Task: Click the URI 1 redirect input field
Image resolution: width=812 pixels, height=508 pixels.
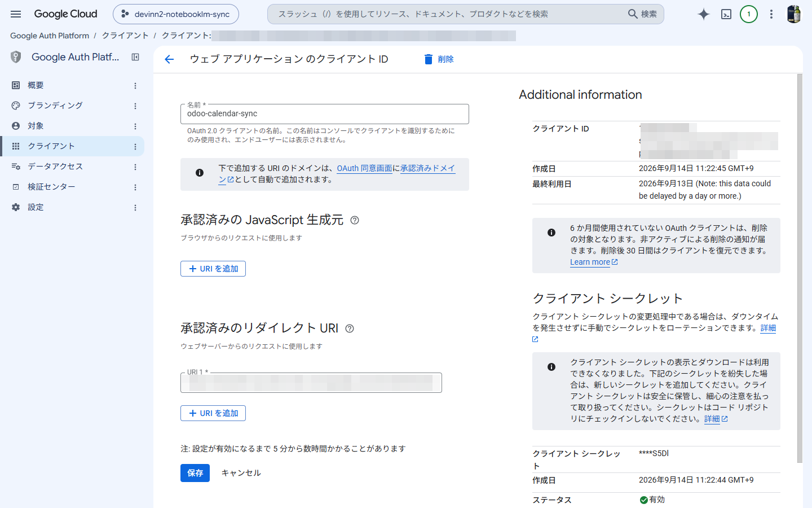Action: click(311, 383)
